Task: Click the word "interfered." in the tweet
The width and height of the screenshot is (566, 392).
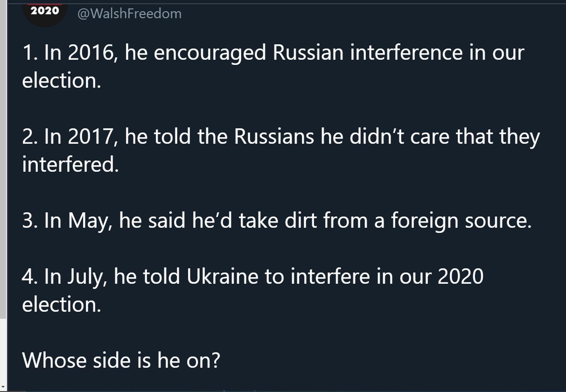Action: click(70, 164)
